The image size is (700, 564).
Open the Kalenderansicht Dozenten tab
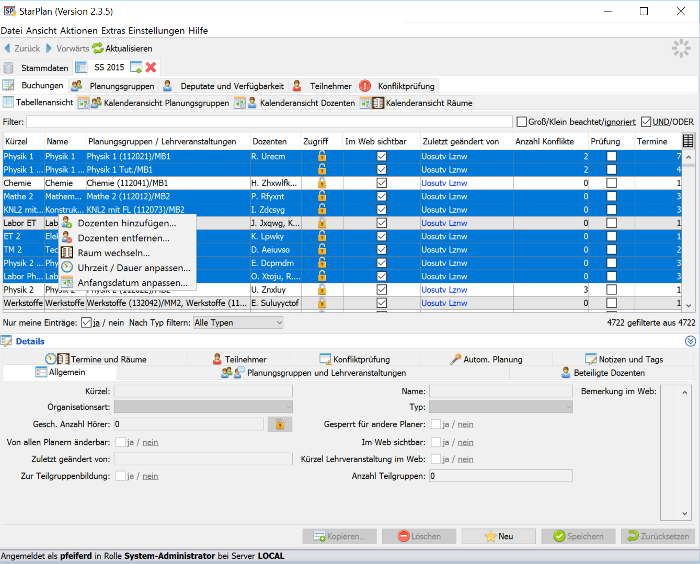pyautogui.click(x=296, y=103)
